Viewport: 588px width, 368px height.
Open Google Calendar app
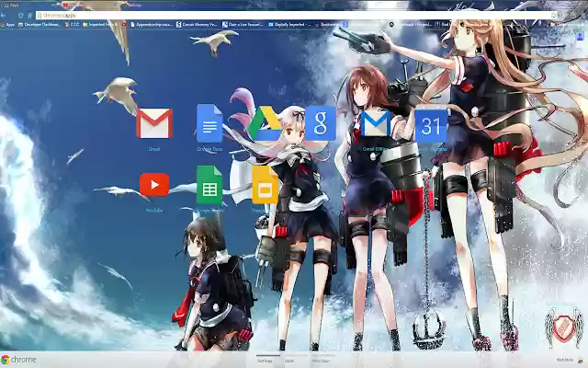[431, 125]
